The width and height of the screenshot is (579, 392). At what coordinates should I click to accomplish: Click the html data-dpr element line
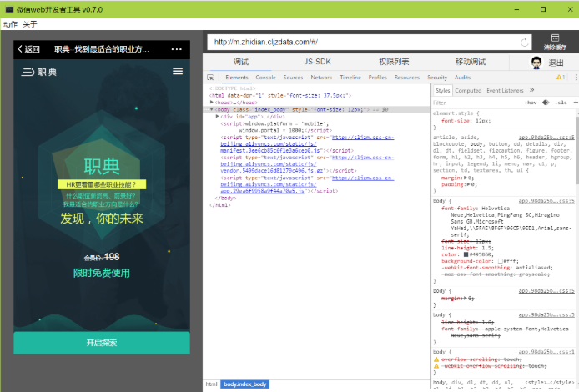[x=279, y=95]
